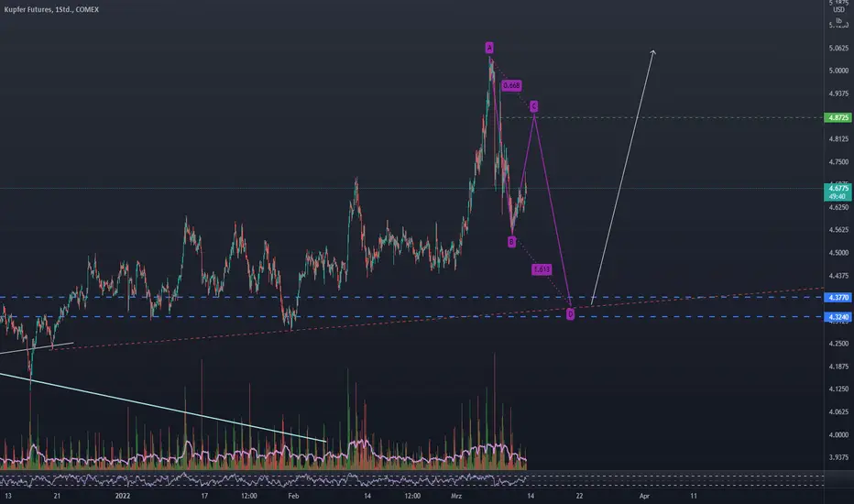Open the Kupfer Futures symbol title

click(x=51, y=9)
